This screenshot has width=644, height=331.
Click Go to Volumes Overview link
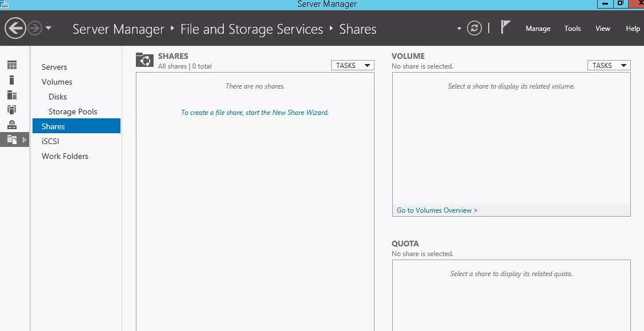(437, 210)
